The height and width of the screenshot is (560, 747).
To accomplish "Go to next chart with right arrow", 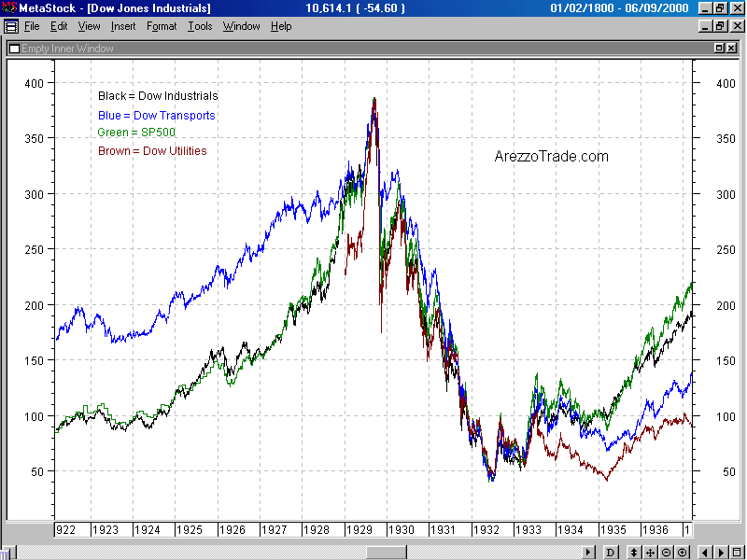I will pos(720,553).
